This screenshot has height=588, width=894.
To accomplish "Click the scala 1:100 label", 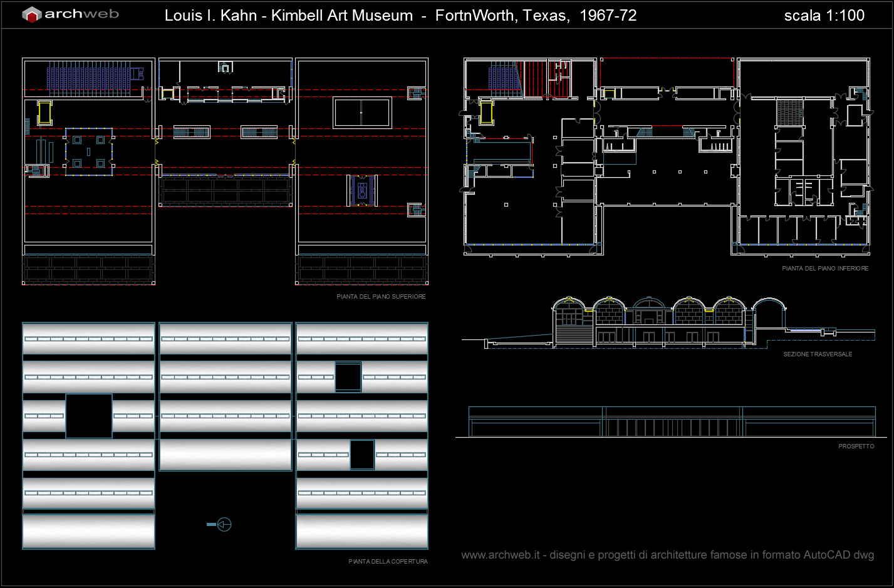I will coord(824,16).
